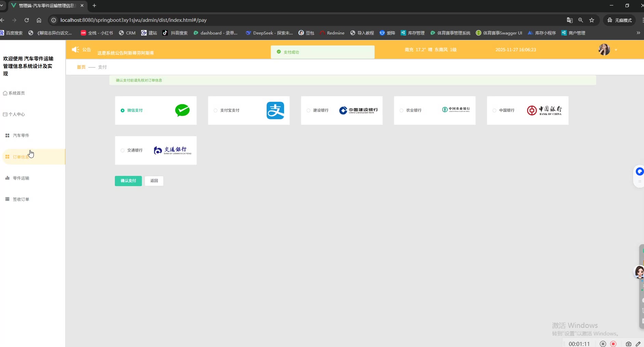
Task: Open the tab search dropdown arrow
Action: tap(2, 5)
